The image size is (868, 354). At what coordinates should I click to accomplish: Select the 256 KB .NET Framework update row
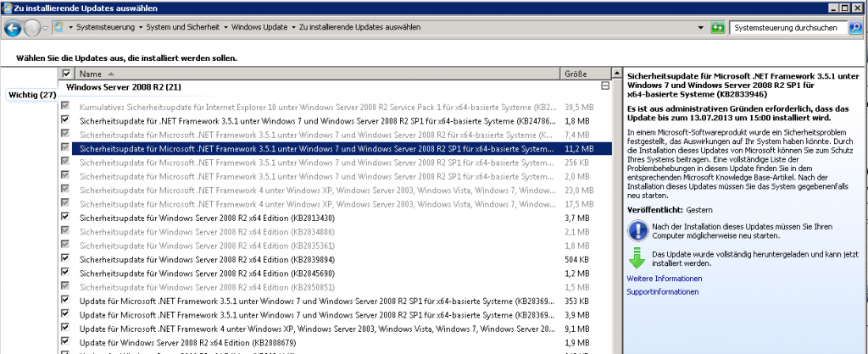coord(334,163)
